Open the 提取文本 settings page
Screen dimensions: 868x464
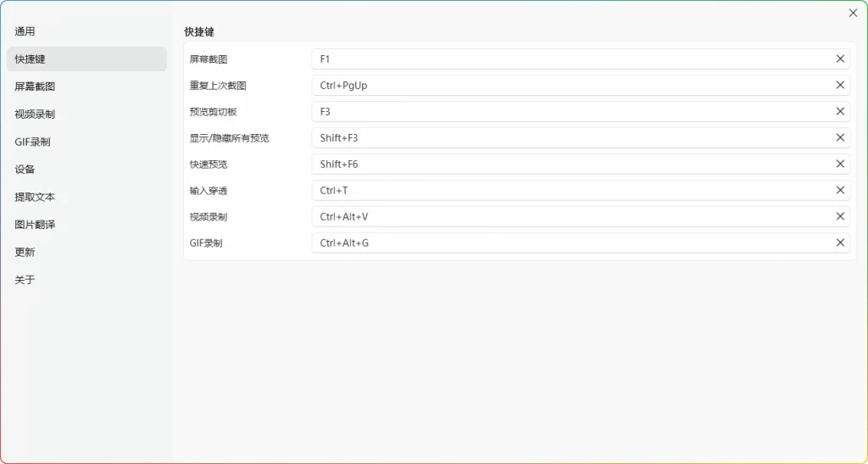point(87,197)
